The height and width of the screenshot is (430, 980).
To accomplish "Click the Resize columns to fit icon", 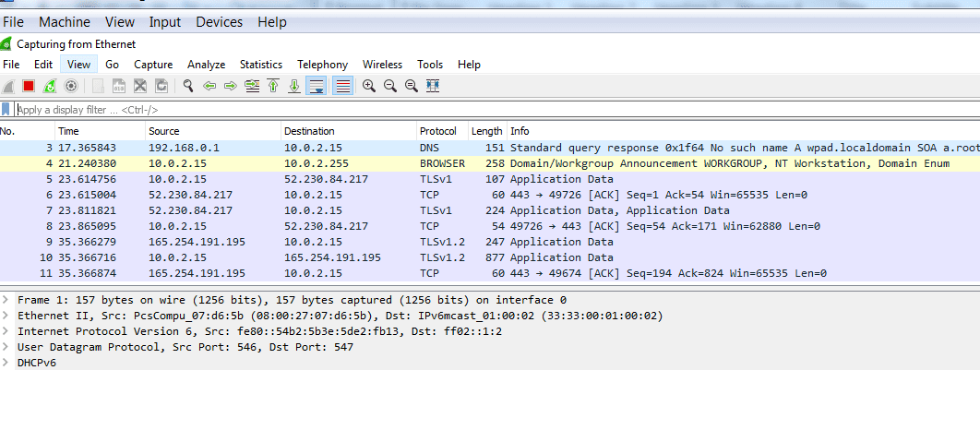I will coord(433,86).
